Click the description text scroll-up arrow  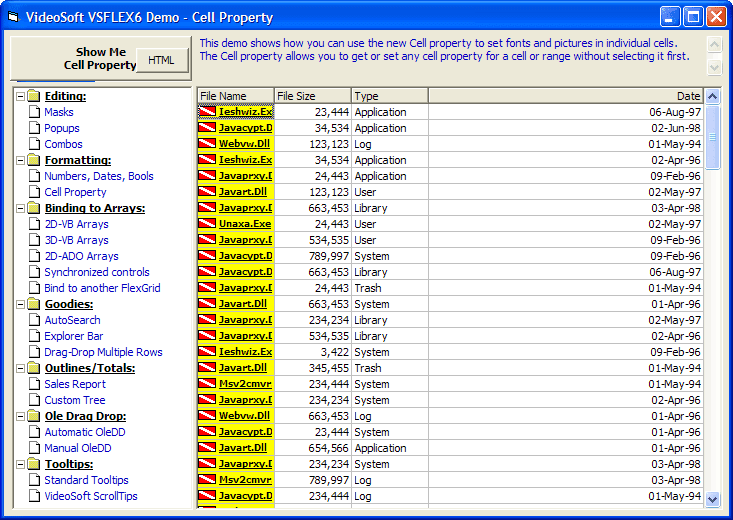tap(714, 44)
